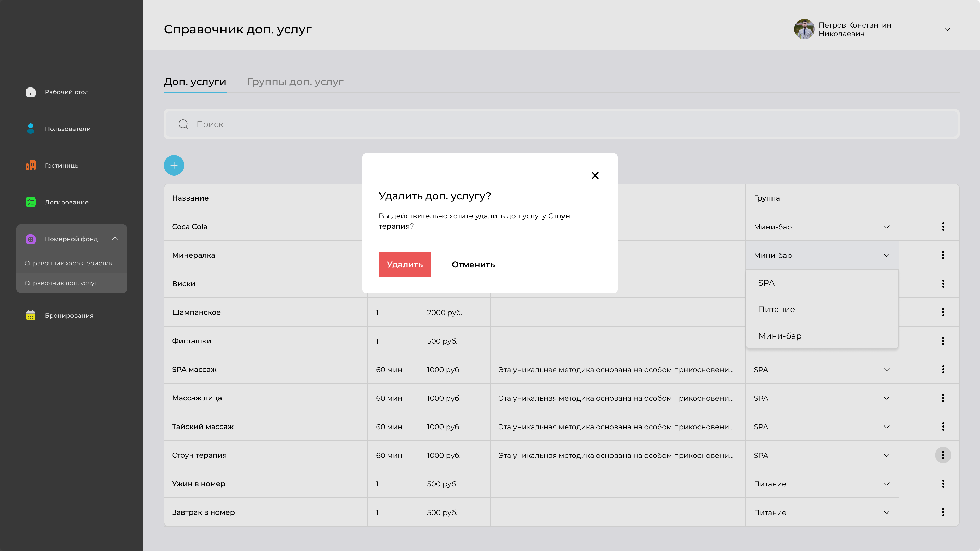This screenshot has height=551, width=980.
Task: Open the three-dot menu for Ужин в номер
Action: 943,484
